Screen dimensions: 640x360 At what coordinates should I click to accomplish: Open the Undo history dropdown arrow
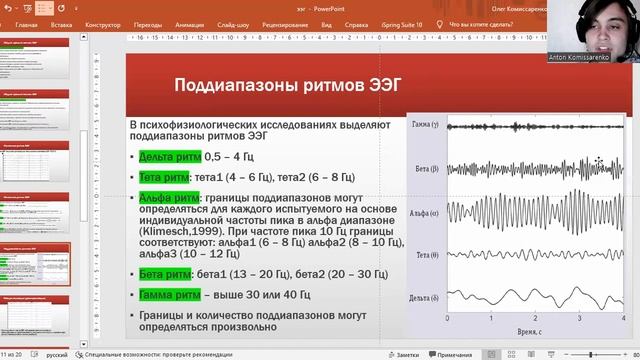click(x=16, y=8)
